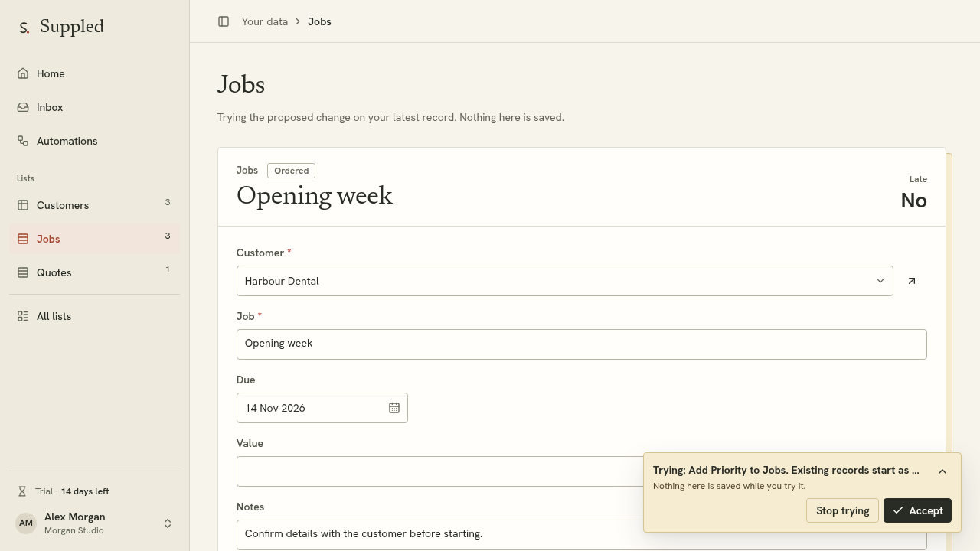
Task: Click 'Your data' breadcrumb
Action: (x=265, y=21)
